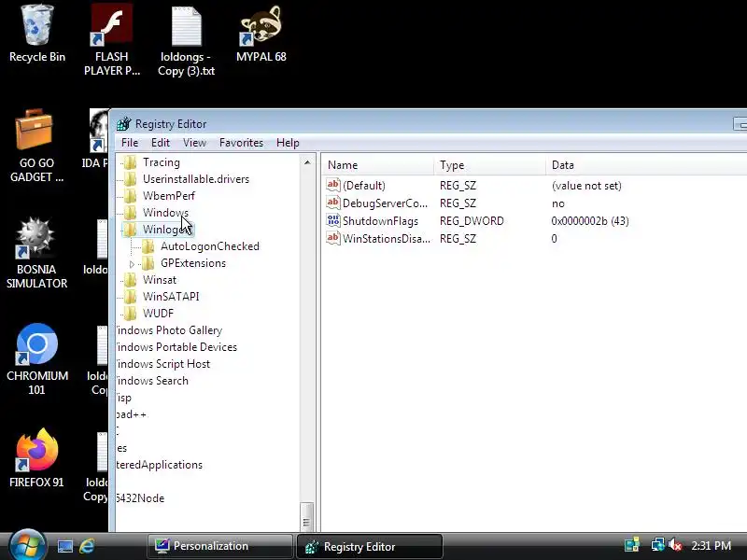
Task: Click the WinStationsDisa... string value icon
Action: click(x=333, y=238)
